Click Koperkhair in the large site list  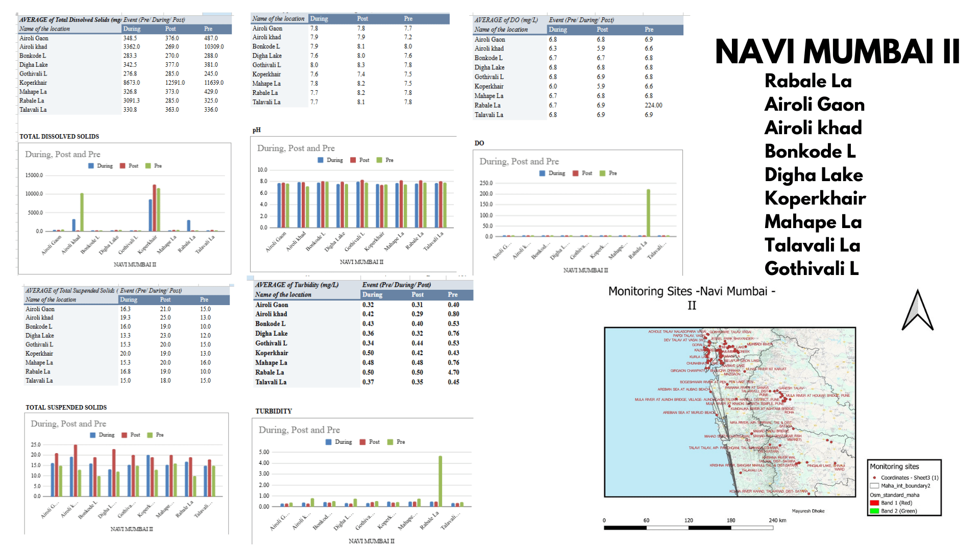[815, 198]
